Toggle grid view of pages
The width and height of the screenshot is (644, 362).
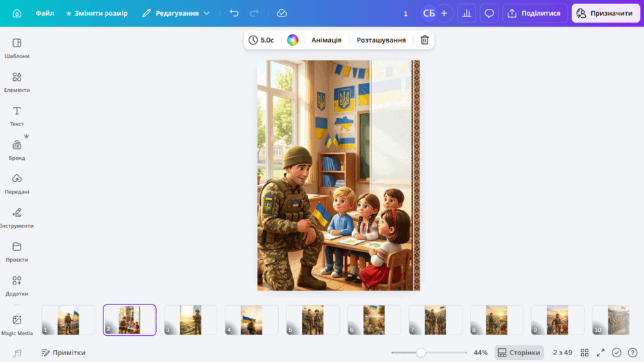coord(584,352)
